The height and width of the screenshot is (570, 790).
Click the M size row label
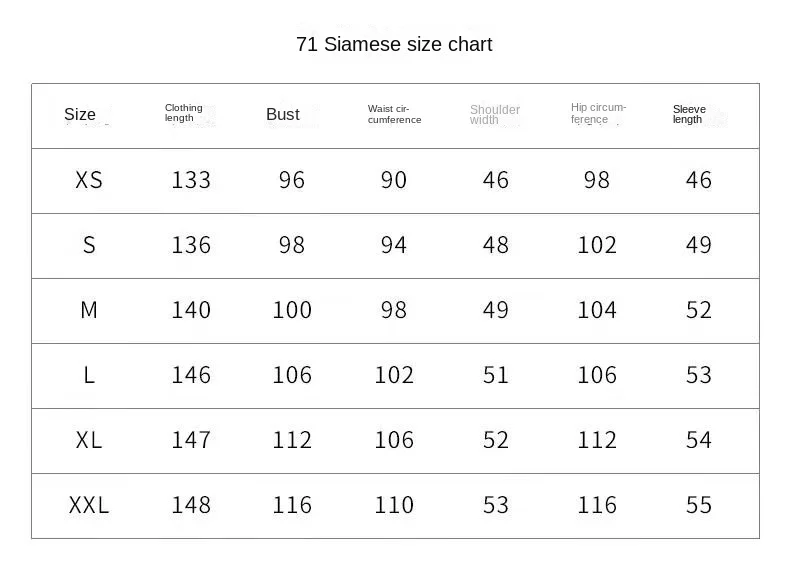pyautogui.click(x=89, y=310)
